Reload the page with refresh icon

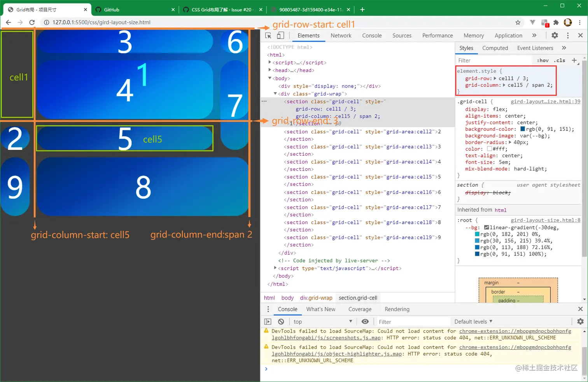(x=32, y=22)
